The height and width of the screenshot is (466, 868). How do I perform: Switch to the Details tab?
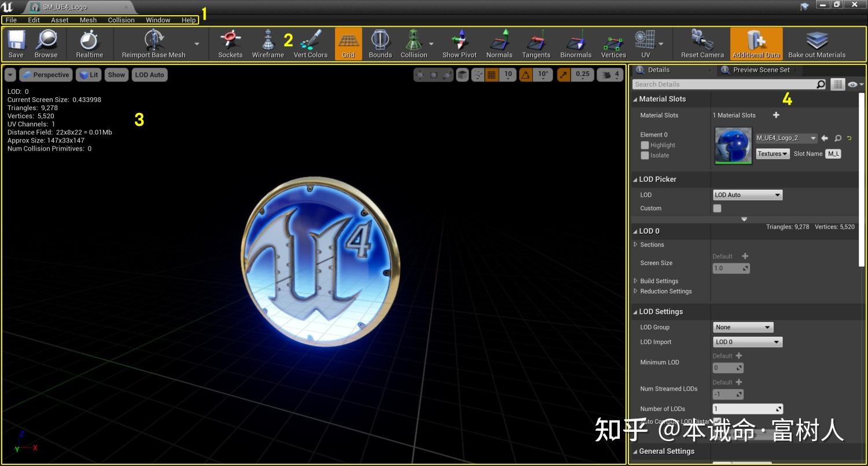pyautogui.click(x=659, y=70)
